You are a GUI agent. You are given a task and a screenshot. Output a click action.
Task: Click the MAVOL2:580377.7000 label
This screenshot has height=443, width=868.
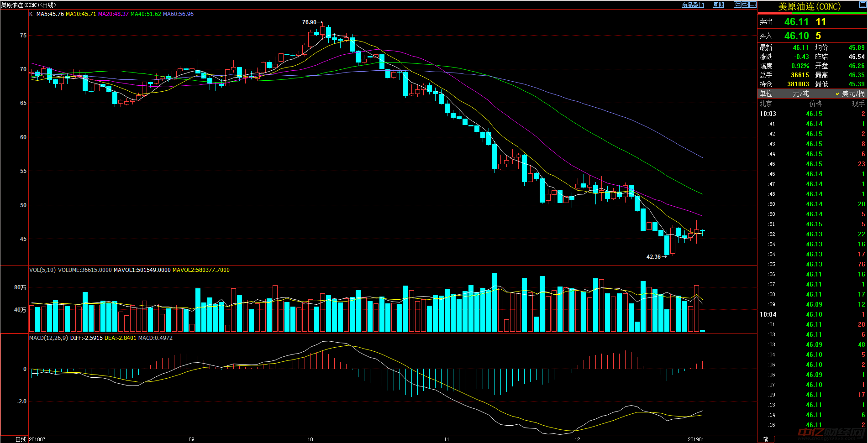click(201, 270)
